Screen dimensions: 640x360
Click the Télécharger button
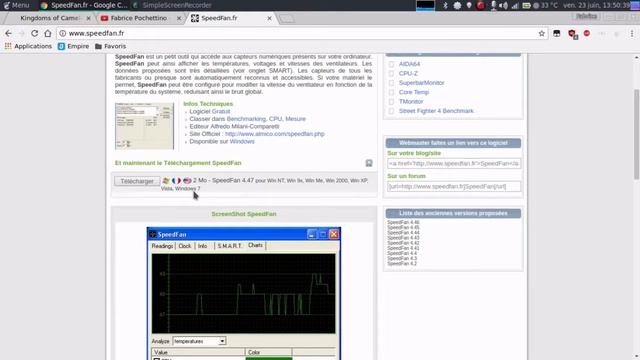[137, 181]
